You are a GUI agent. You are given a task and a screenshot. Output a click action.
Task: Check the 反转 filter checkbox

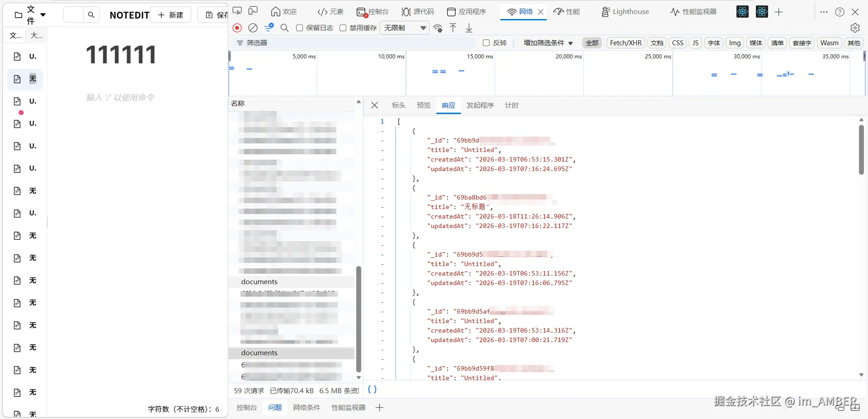(486, 43)
